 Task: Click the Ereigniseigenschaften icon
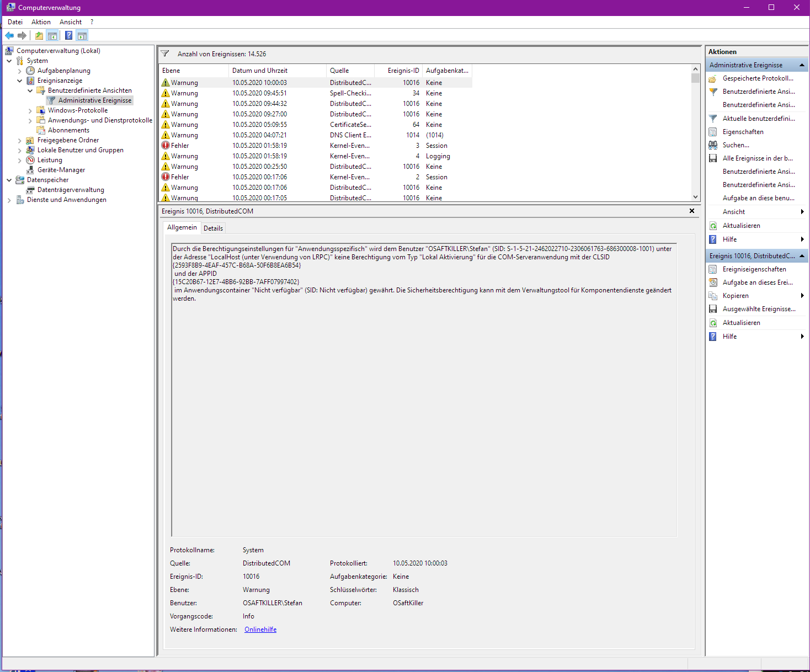pyautogui.click(x=713, y=269)
